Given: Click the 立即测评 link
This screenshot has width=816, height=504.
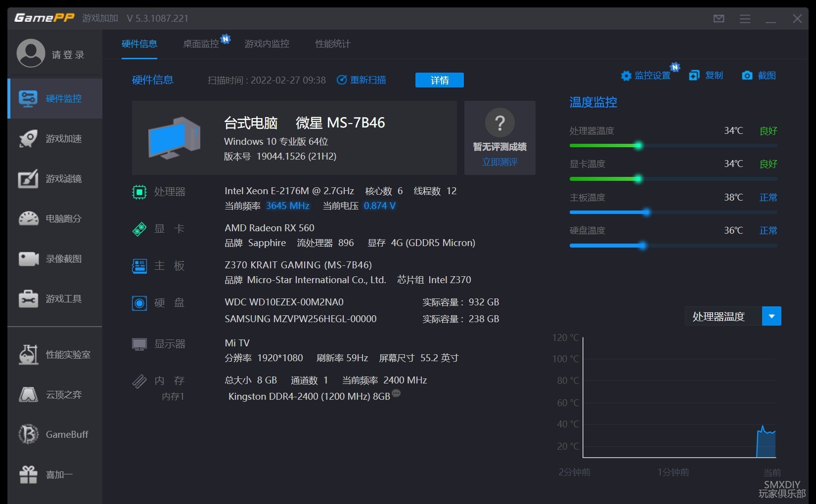Looking at the screenshot, I should (500, 162).
